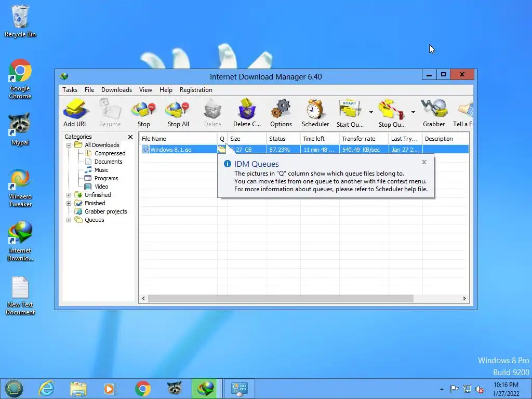Viewport: 532px width, 399px height.
Task: Click the Stop All toolbar icon
Action: pos(178,113)
